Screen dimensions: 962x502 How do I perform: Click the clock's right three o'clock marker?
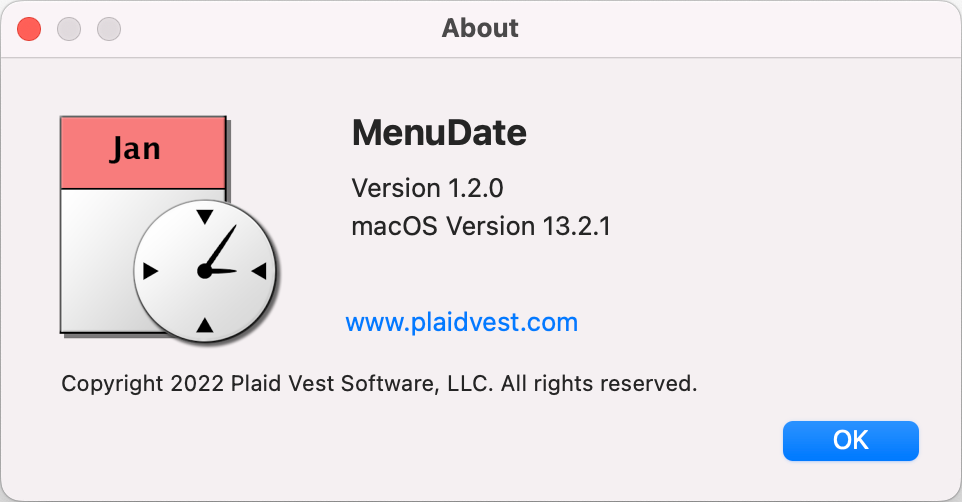point(260,271)
